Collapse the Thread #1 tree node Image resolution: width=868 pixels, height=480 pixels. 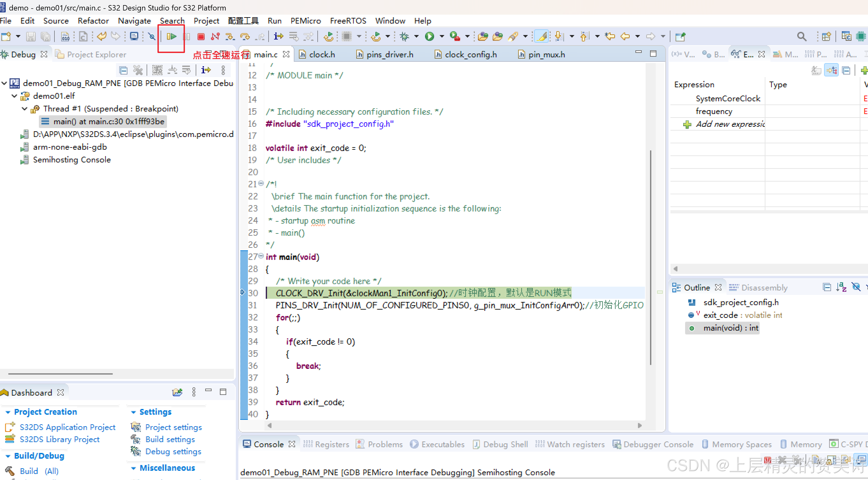coord(24,109)
